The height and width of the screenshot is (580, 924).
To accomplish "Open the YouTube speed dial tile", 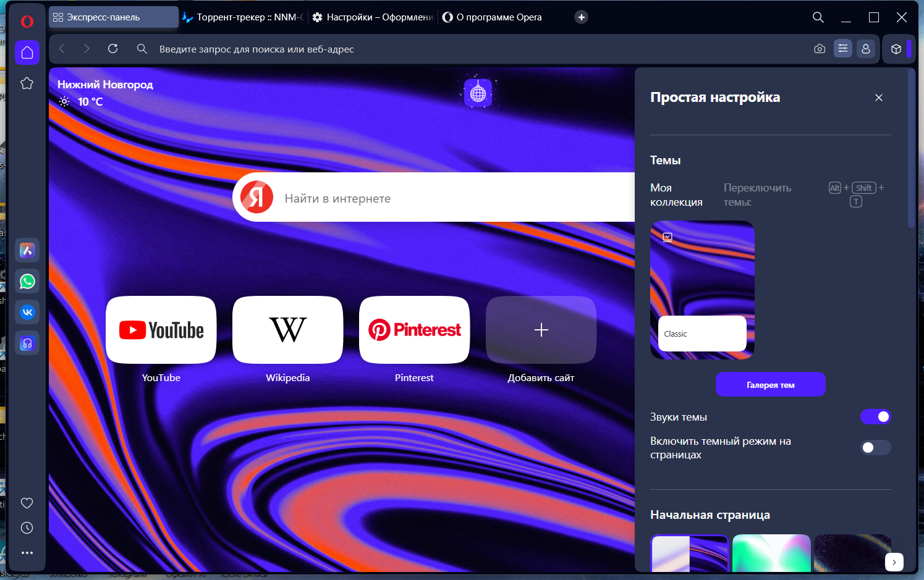I will [161, 330].
